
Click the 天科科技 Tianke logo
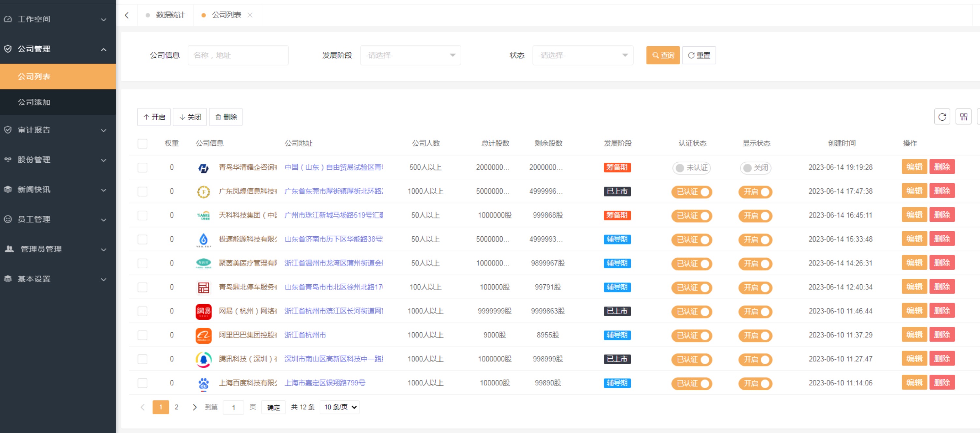[x=204, y=216]
